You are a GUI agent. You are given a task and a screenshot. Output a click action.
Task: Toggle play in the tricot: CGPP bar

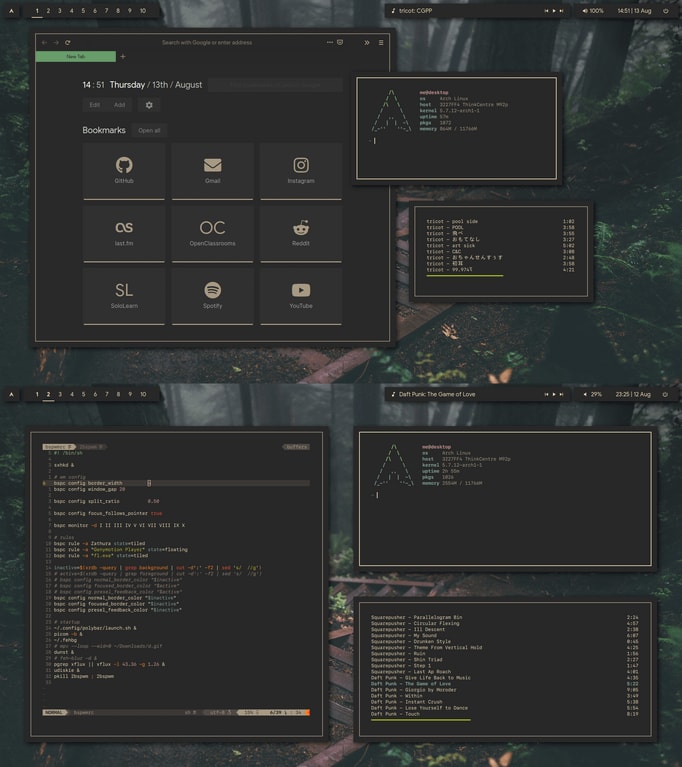click(x=554, y=11)
